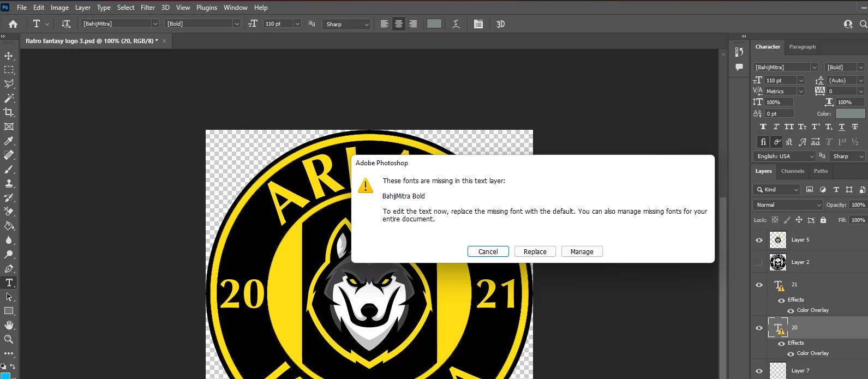Screen dimensions: 868x379
Task: Select the Spot Healing Brush tool
Action: (x=9, y=155)
